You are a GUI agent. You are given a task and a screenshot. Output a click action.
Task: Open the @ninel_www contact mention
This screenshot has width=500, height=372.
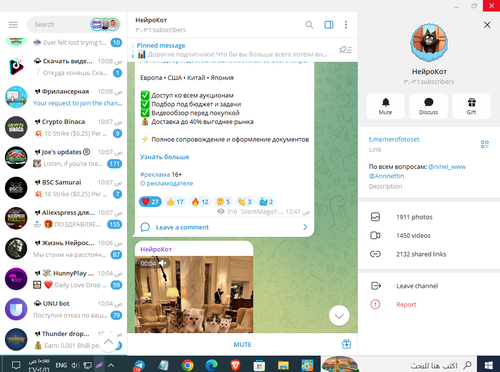coord(447,167)
